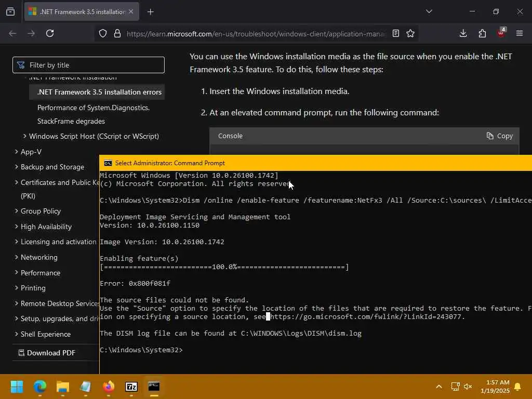The image size is (532, 399).
Task: Click the learn.microsoft.com URL address bar
Action: 256,34
